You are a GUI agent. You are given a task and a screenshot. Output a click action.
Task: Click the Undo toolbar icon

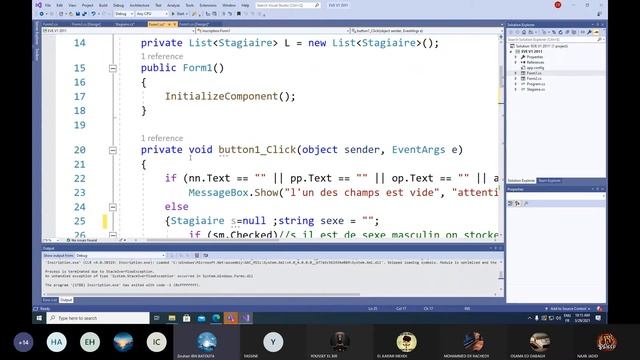tap(93, 14)
